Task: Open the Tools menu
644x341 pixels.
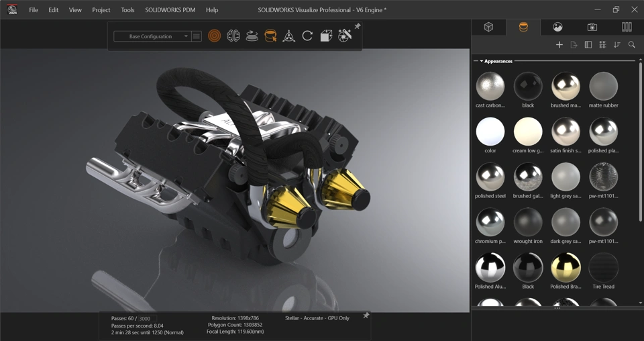Action: click(127, 10)
